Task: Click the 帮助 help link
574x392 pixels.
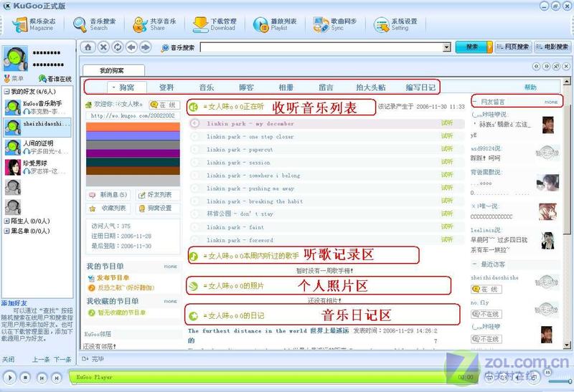Action: pos(530,87)
